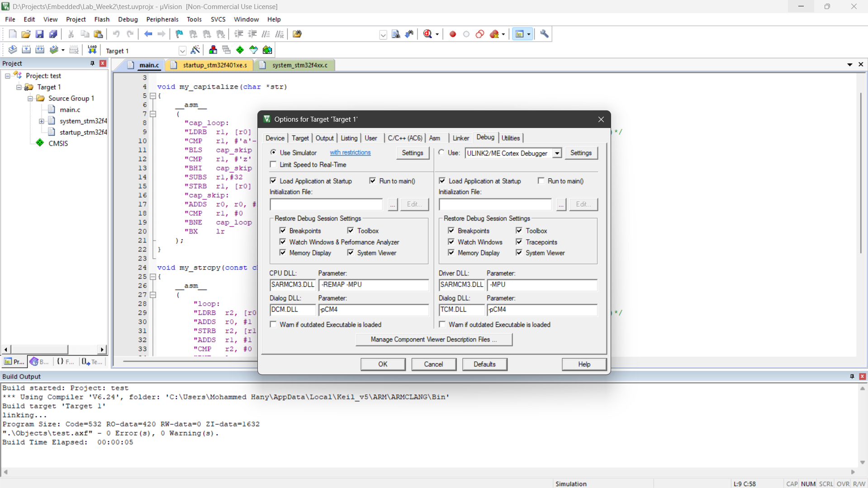Click the Insert Breakpoint red dot icon
This screenshot has height=488, width=868.
coord(452,34)
